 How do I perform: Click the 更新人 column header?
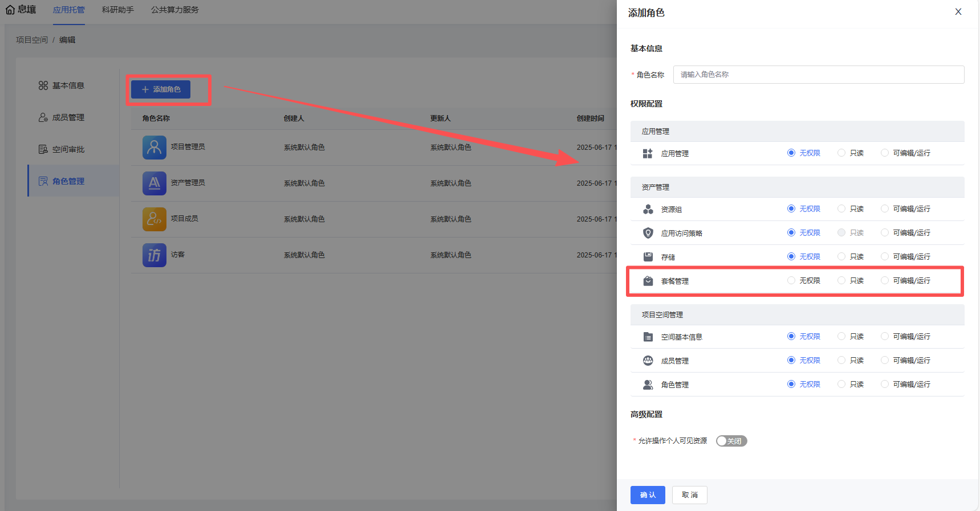click(441, 118)
